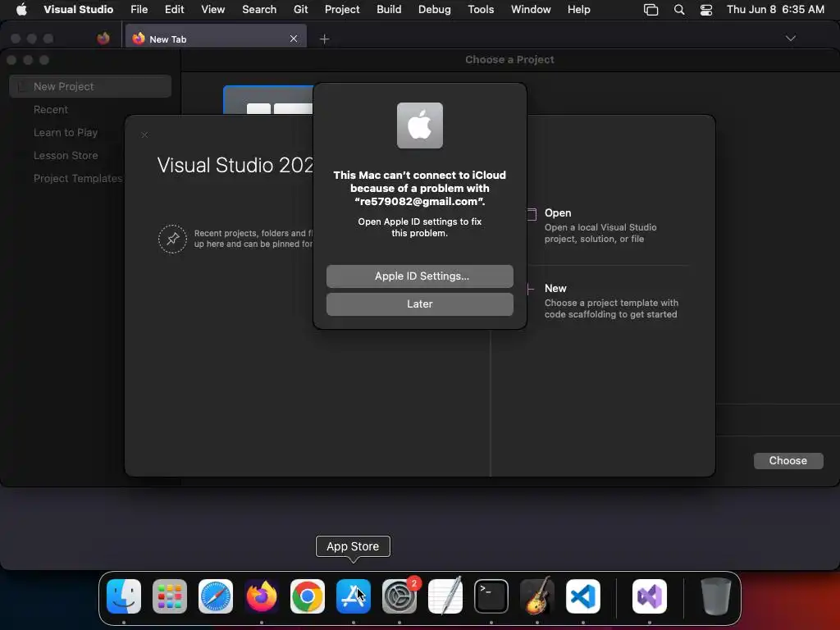
Task: Click the Choose button
Action: [x=788, y=461]
